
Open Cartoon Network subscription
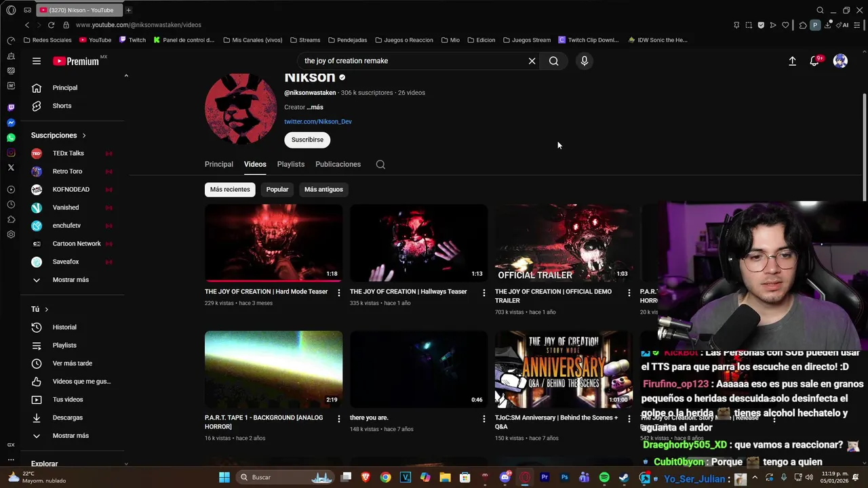(73, 243)
